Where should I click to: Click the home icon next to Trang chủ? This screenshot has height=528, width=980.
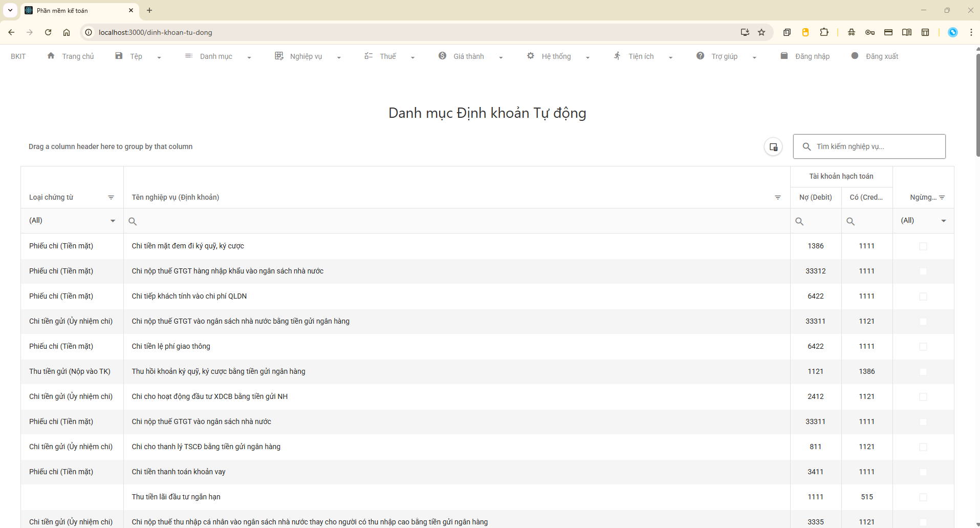[51, 56]
